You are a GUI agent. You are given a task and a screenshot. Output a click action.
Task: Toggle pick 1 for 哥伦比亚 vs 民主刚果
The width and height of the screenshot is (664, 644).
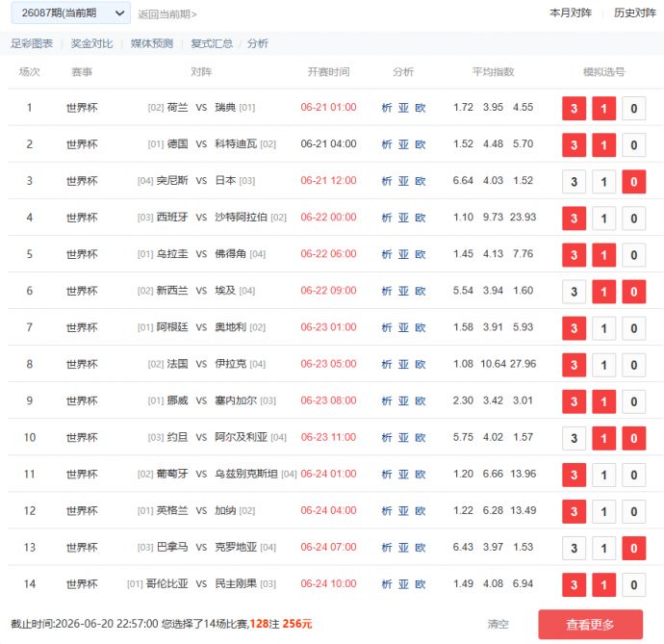[604, 585]
